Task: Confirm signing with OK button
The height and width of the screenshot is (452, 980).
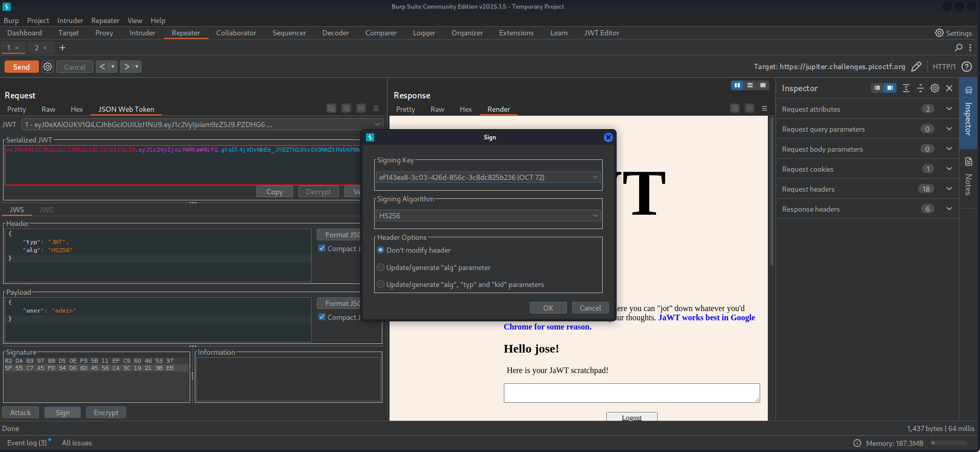Action: [548, 308]
